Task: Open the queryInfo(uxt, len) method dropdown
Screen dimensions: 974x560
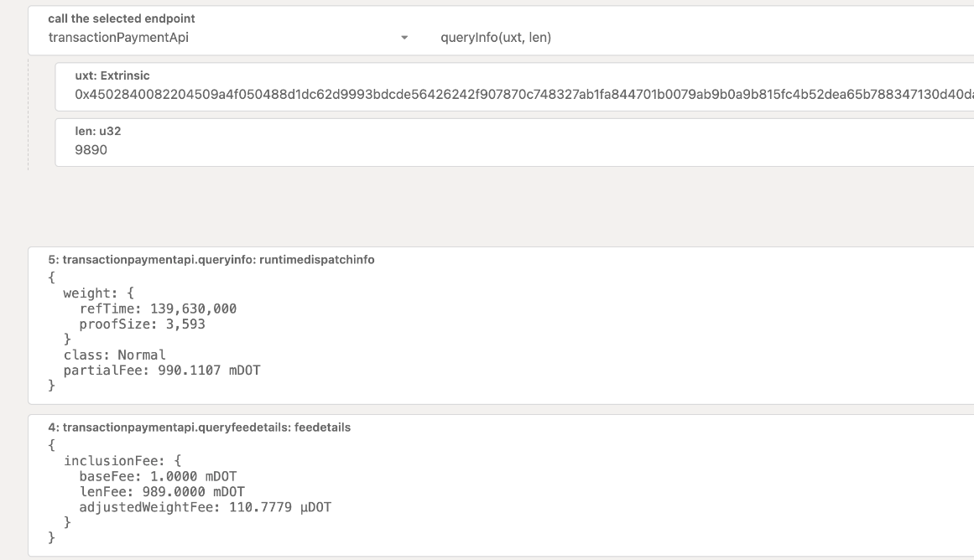Action: tap(671, 38)
